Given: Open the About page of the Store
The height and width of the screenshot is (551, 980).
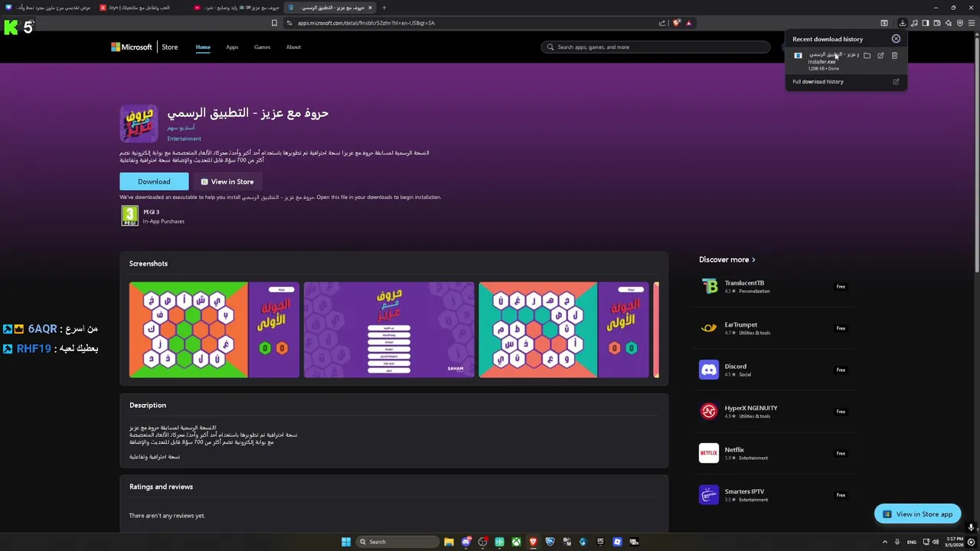Looking at the screenshot, I should [x=293, y=47].
